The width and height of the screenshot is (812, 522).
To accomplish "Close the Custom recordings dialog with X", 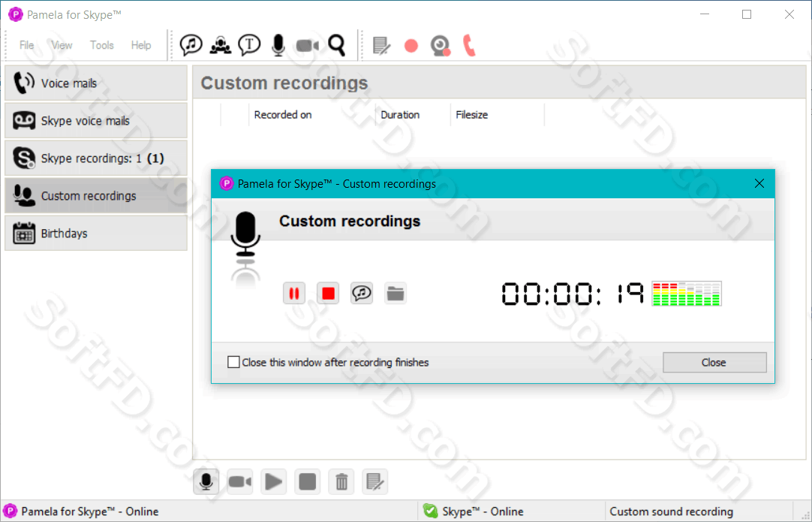I will click(x=759, y=183).
